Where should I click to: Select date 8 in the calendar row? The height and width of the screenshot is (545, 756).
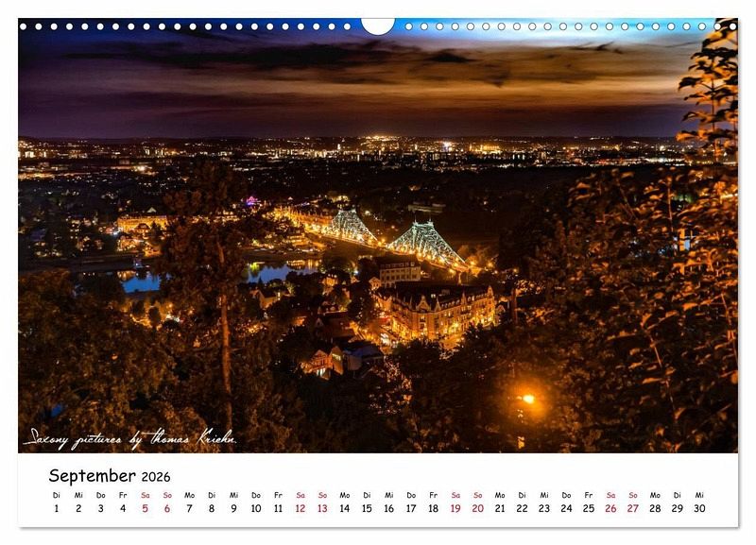[212, 508]
